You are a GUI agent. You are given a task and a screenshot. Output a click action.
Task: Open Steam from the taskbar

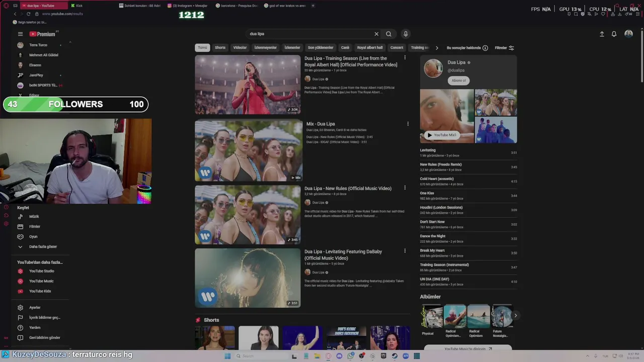(x=394, y=356)
